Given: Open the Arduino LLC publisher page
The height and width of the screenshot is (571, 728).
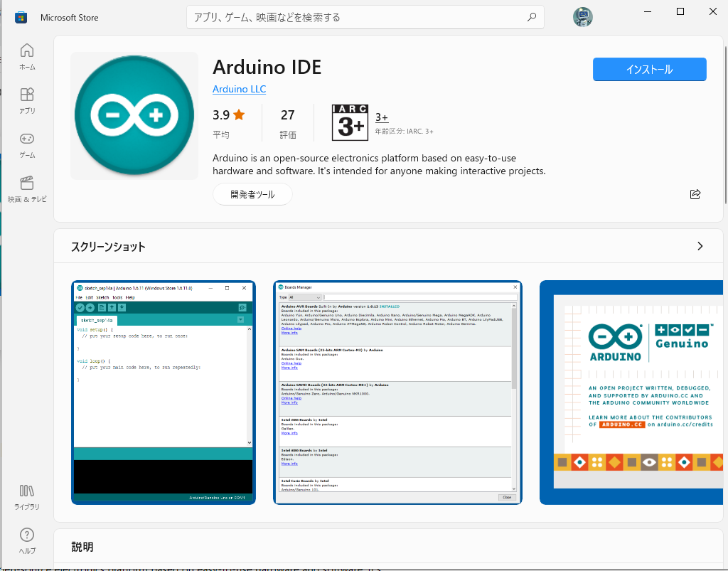Looking at the screenshot, I should (x=239, y=89).
